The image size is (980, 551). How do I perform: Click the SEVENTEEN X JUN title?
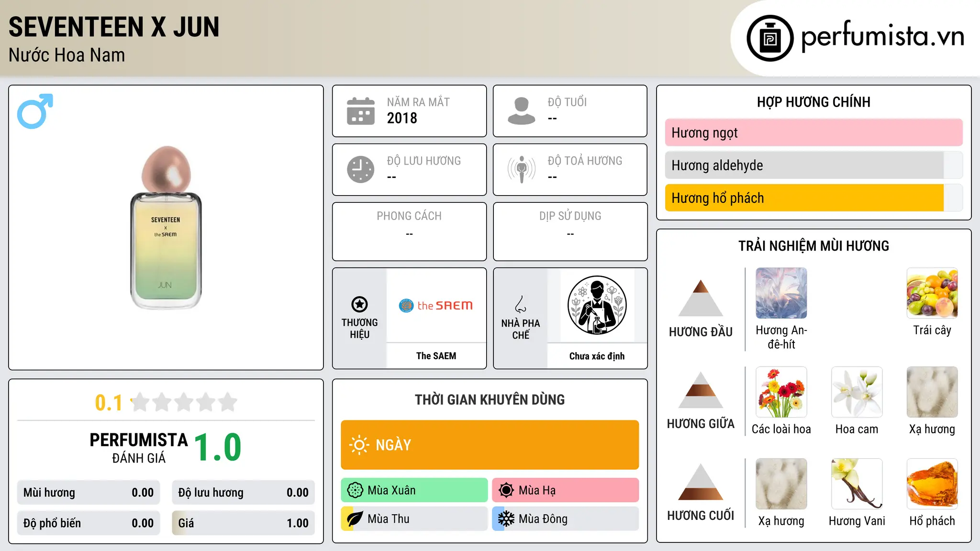(114, 27)
